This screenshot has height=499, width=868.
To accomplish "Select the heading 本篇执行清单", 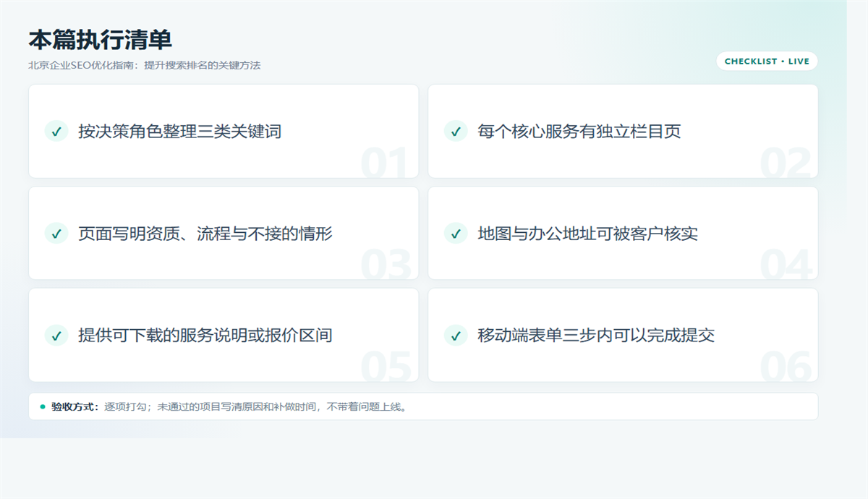I will click(100, 40).
